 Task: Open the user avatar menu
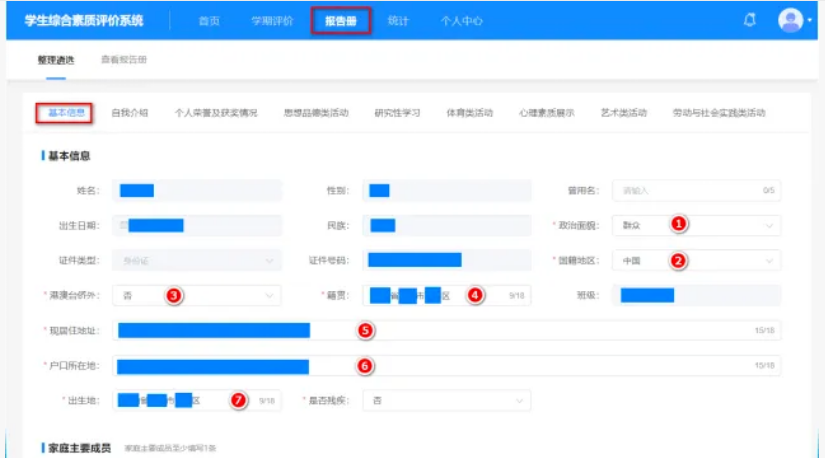coord(791,20)
